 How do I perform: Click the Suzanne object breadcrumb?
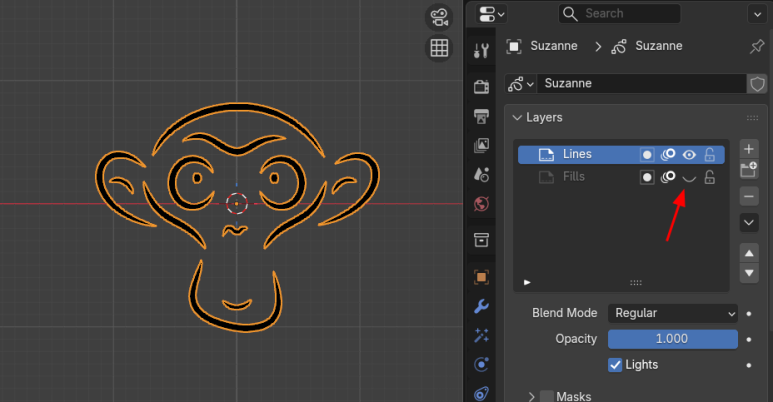click(x=542, y=46)
